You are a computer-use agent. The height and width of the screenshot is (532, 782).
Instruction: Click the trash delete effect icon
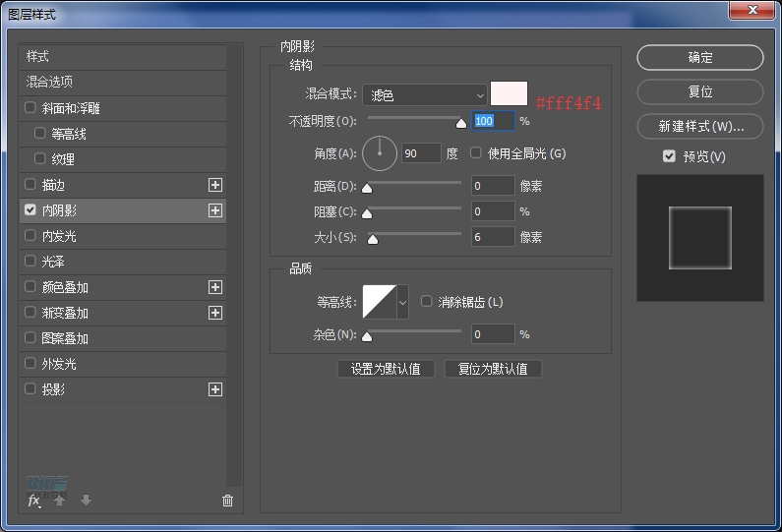(228, 501)
